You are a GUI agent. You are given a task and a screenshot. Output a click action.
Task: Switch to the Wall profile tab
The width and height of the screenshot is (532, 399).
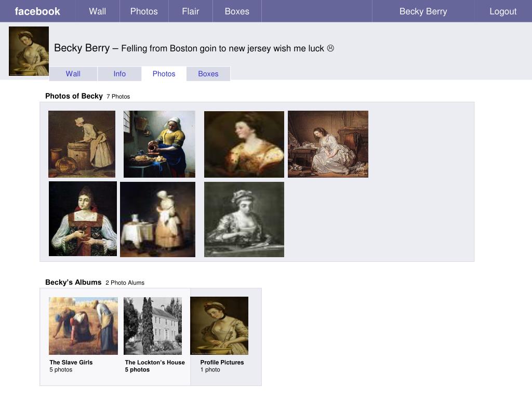coord(73,74)
